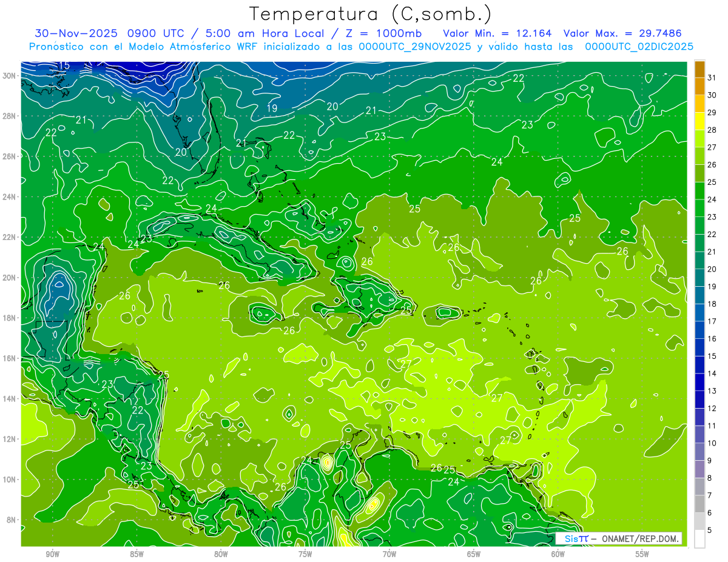Image resolution: width=728 pixels, height=562 pixels.
Task: Click the "15" contour label on the map
Action: coord(64,65)
